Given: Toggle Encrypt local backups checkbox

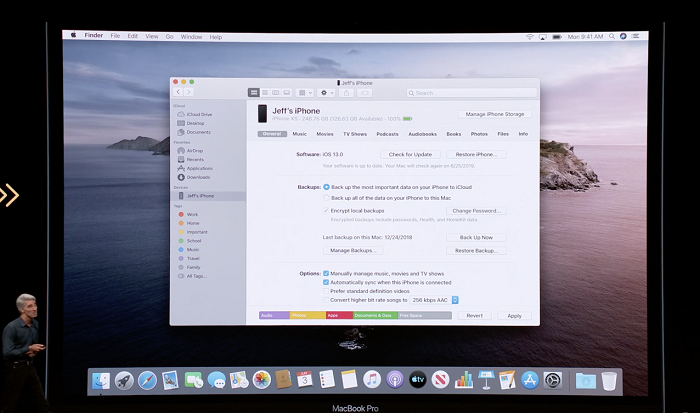Looking at the screenshot, I should pyautogui.click(x=326, y=211).
